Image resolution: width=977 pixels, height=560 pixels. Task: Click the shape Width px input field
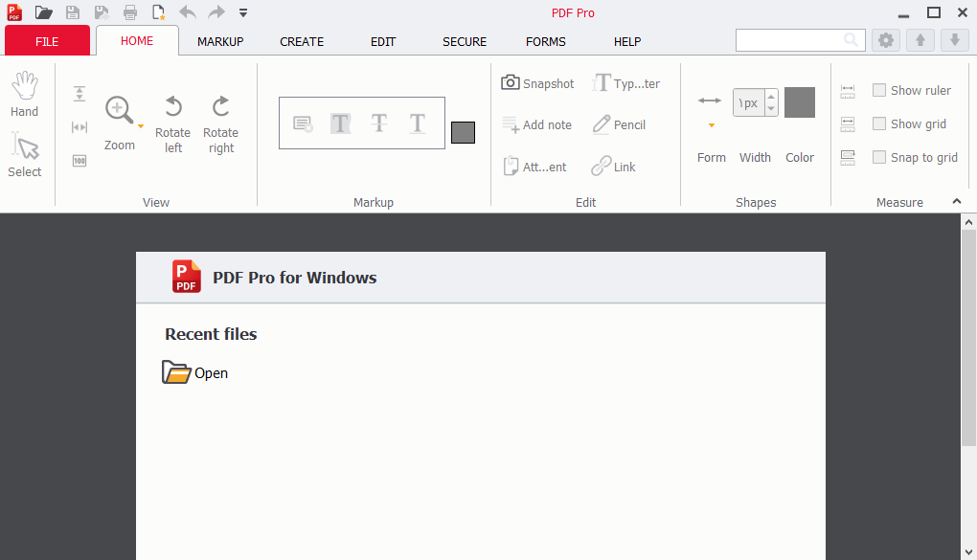(x=748, y=102)
